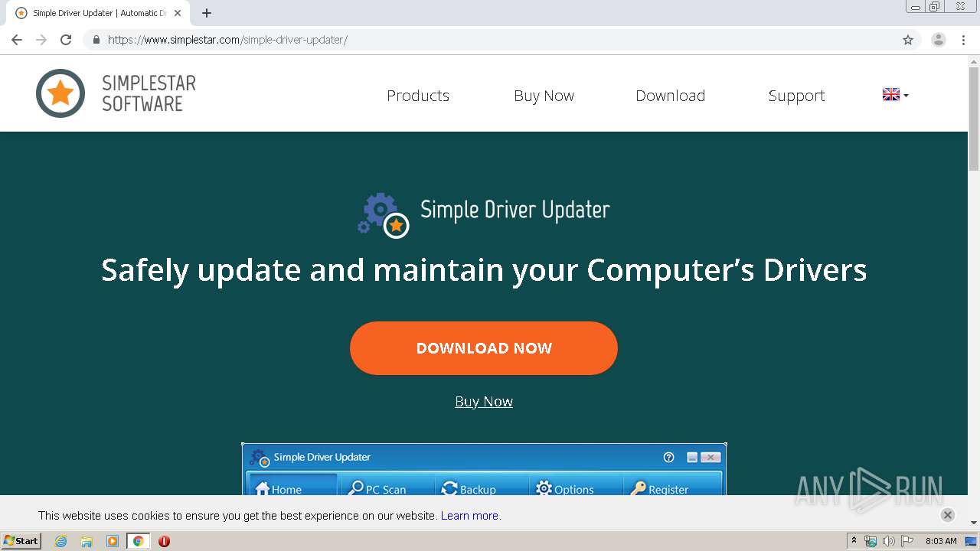Screen dimensions: 980x551
Task: Click the volume speaker tray icon
Action: [889, 541]
